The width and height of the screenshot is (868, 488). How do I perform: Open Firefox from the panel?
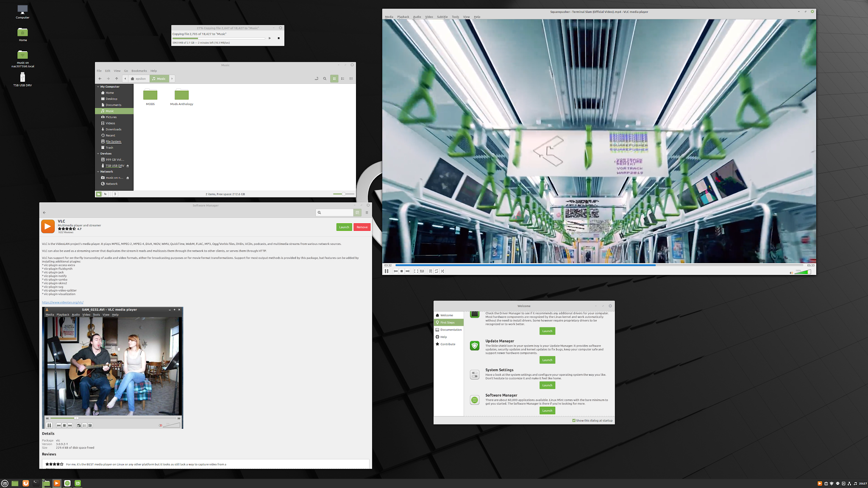pos(25,483)
